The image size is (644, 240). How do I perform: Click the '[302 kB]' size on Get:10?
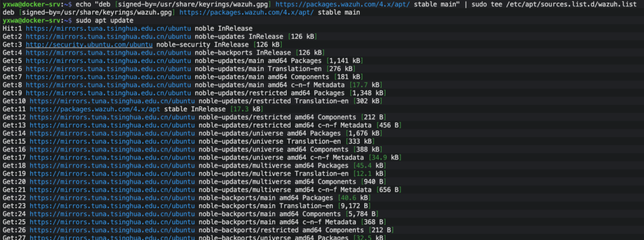coord(367,101)
